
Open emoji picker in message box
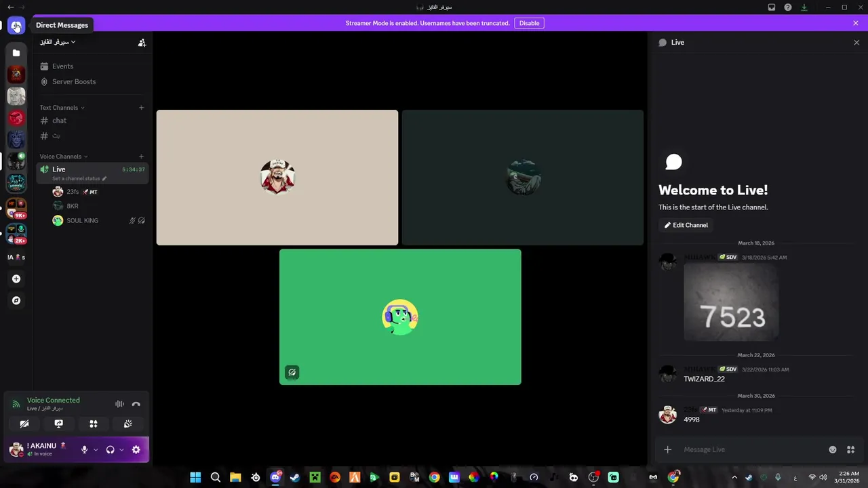pos(833,449)
